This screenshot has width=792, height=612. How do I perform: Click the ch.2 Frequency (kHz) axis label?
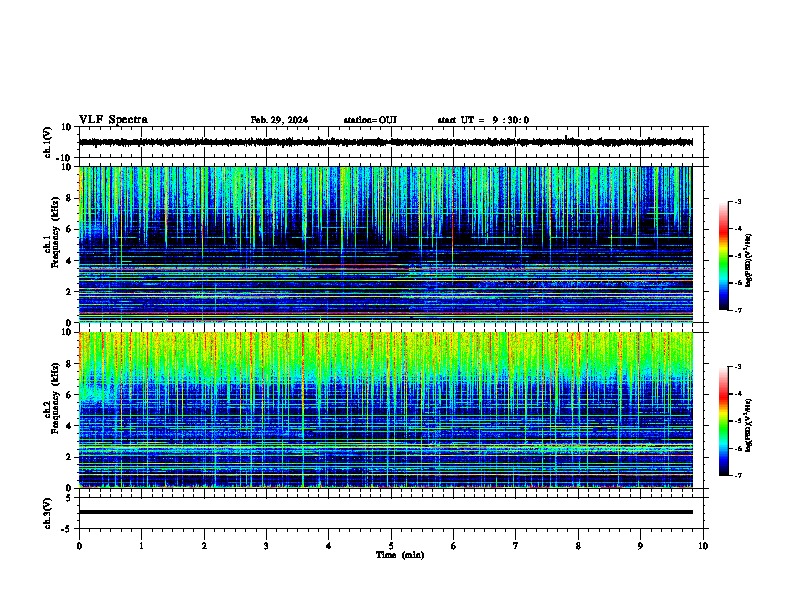[x=55, y=398]
